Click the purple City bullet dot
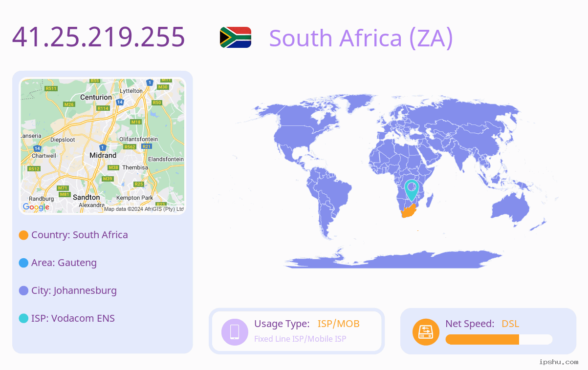Screen dimensions: 588x370 coord(23,291)
